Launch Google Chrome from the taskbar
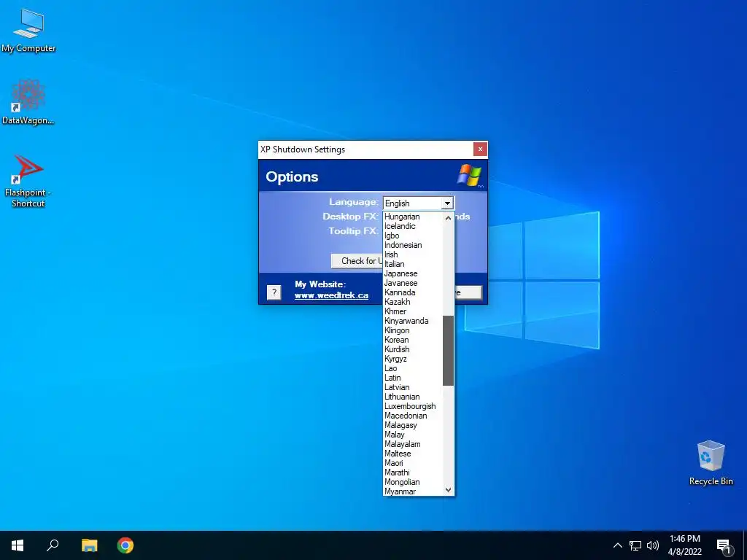This screenshot has width=747, height=560. 125,545
